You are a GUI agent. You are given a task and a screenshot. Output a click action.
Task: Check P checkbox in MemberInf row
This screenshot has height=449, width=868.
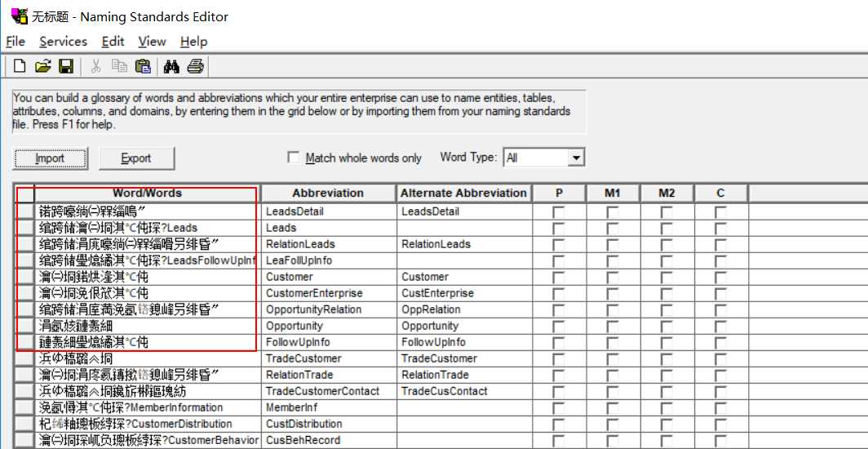(x=559, y=408)
